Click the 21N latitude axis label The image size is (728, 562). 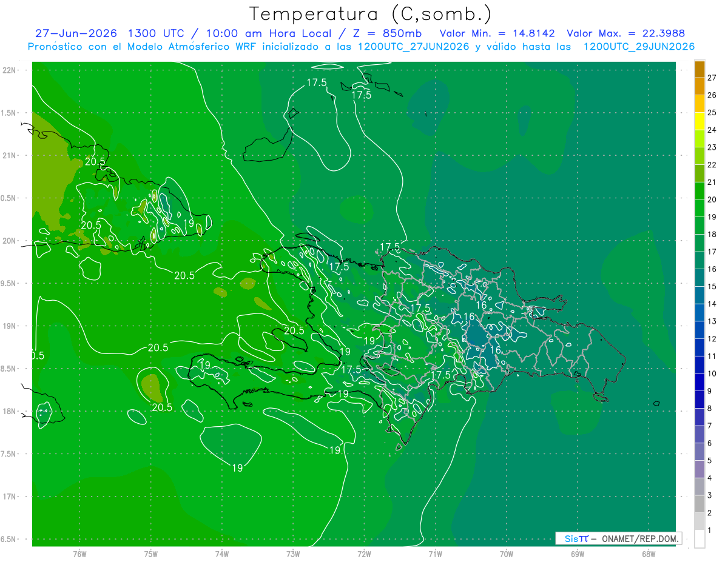(9, 155)
